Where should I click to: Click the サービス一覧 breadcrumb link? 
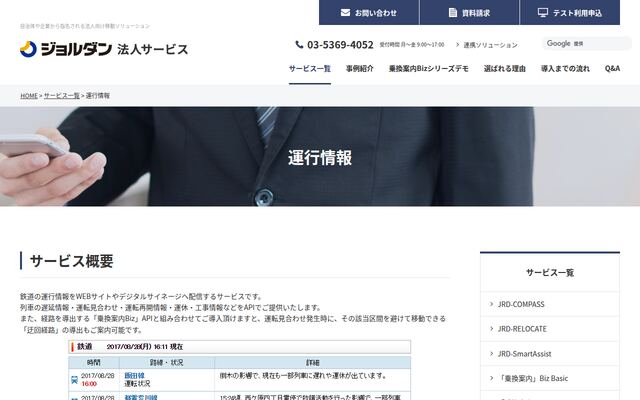(x=62, y=96)
